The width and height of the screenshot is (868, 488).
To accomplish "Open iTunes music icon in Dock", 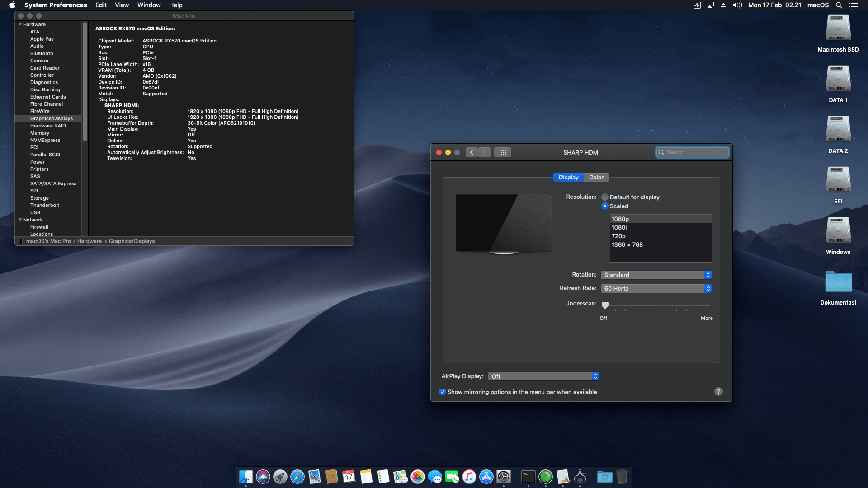I will coord(469,477).
